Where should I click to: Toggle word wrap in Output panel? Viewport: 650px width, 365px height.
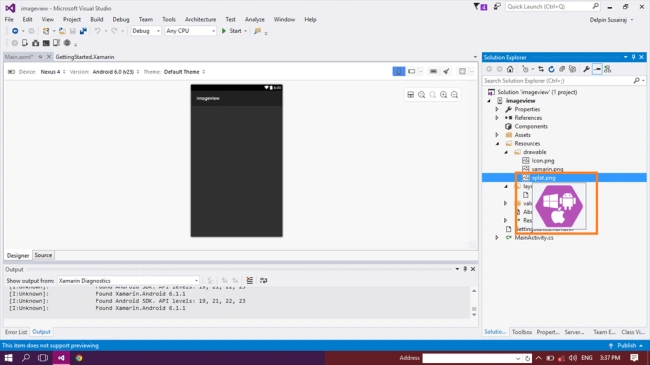point(263,280)
